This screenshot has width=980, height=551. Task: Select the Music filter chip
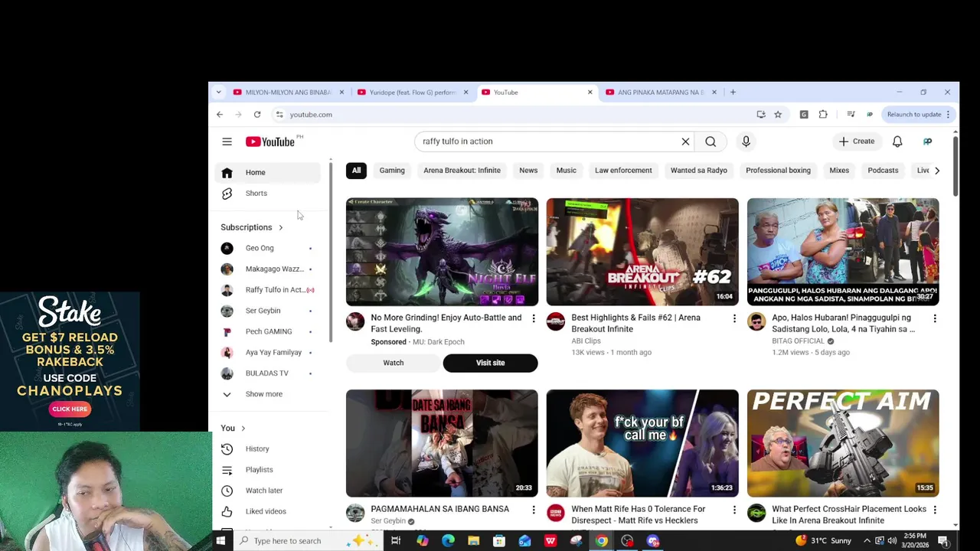click(566, 171)
